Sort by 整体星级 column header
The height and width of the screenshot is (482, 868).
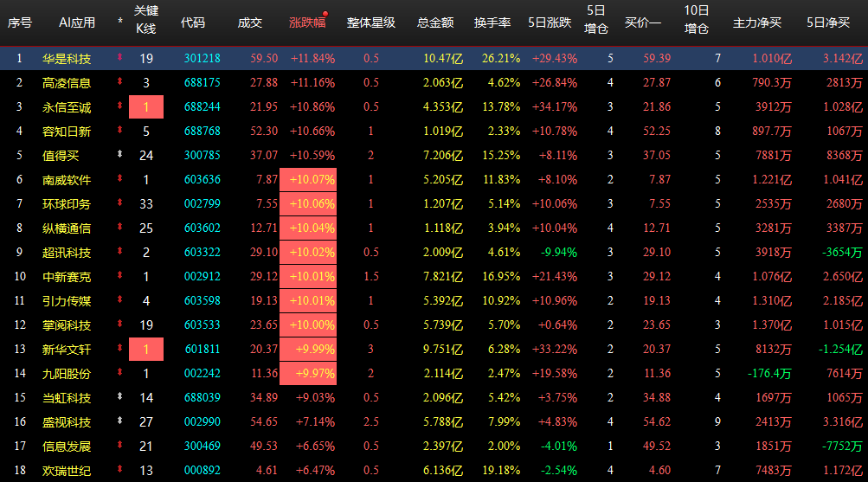371,22
